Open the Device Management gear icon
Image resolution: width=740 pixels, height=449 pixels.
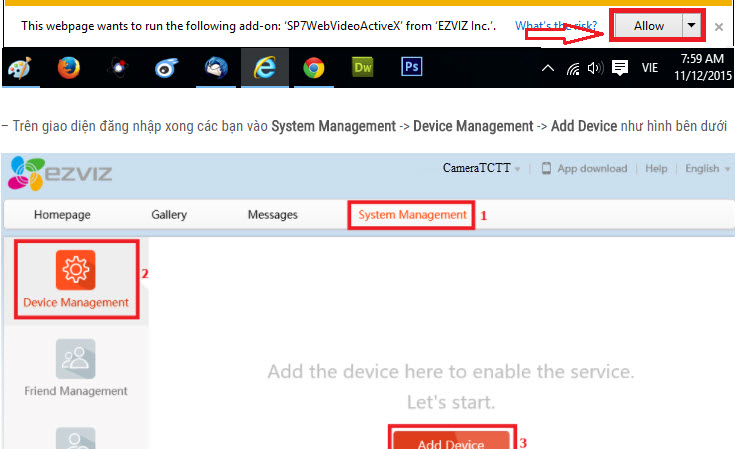click(76, 270)
